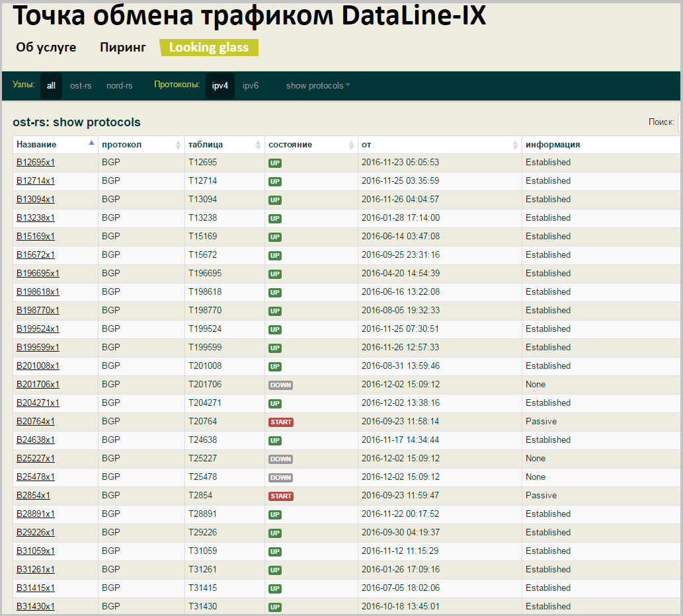Open the B15169x1 link
This screenshot has height=616, width=683.
(36, 237)
